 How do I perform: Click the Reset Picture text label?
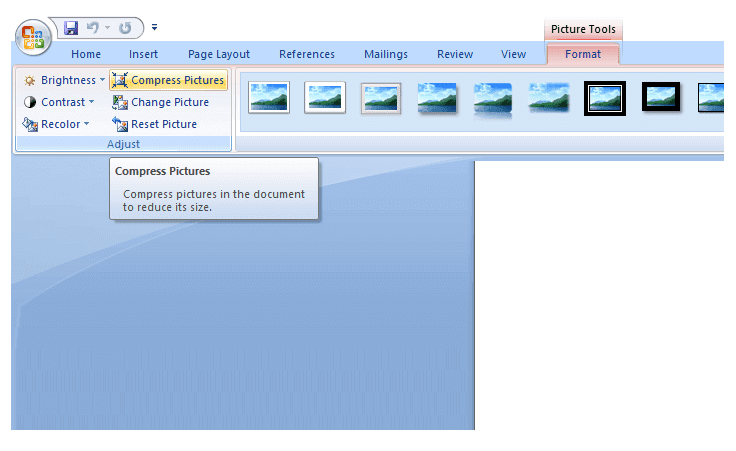click(x=164, y=124)
